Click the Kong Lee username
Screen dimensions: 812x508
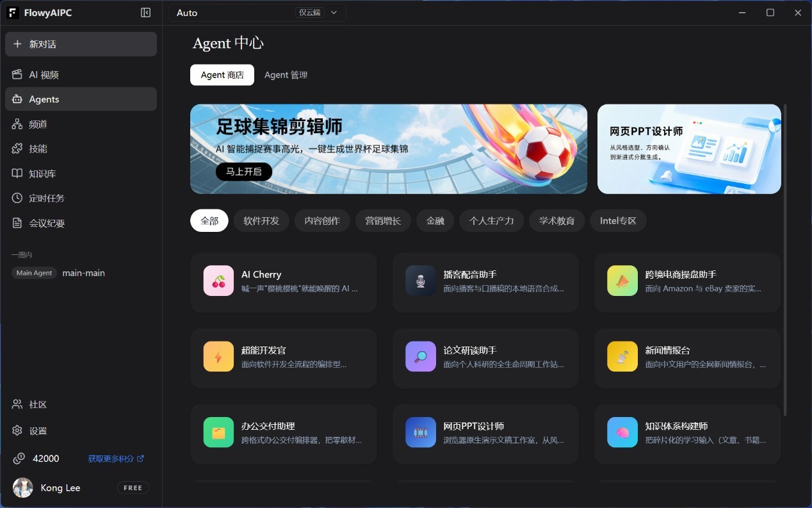pyautogui.click(x=60, y=488)
